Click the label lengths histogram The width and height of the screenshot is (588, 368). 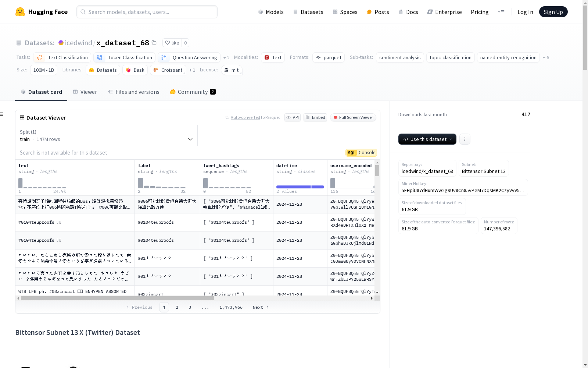pyautogui.click(x=162, y=183)
